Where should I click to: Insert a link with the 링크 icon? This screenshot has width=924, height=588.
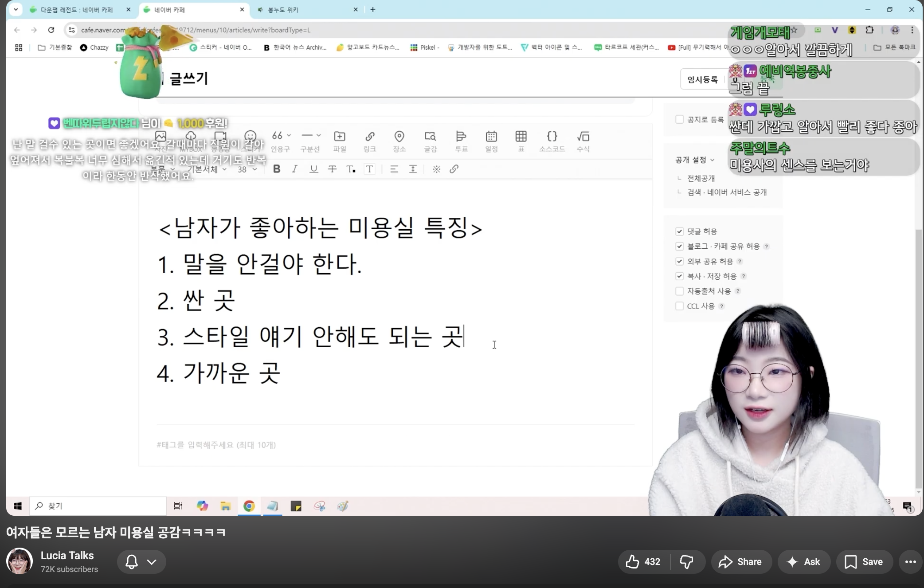370,137
